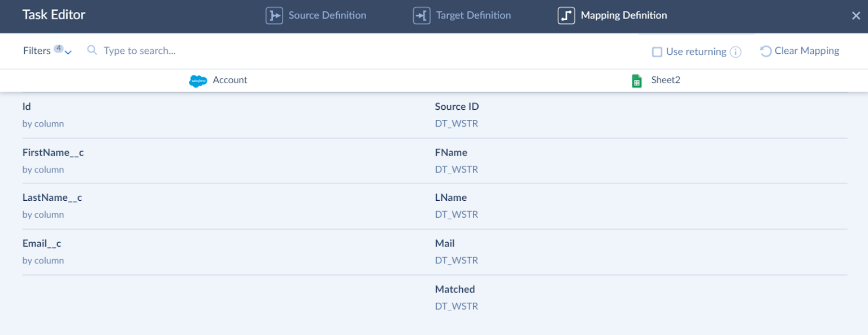Viewport: 868px width, 335px height.
Task: Click the Target Definition icon
Action: [422, 16]
